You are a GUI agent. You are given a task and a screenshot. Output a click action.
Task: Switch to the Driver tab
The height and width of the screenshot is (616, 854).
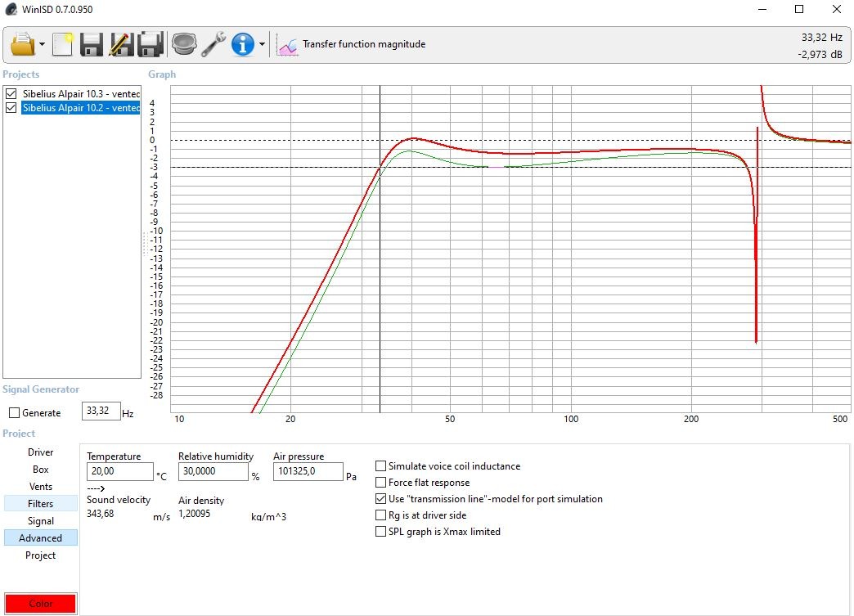pos(40,452)
